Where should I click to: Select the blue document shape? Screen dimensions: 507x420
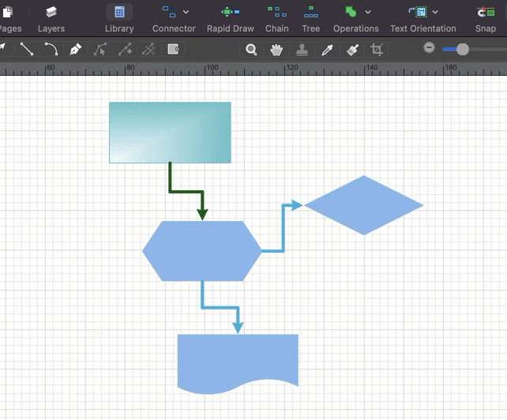click(238, 364)
